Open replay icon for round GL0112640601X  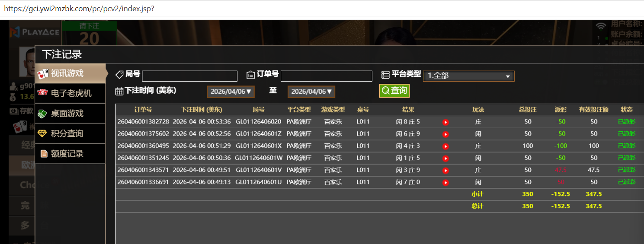445,146
